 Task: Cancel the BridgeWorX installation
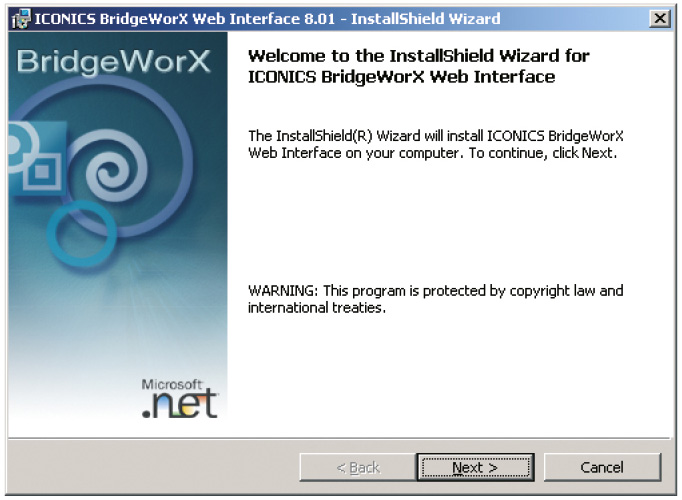point(602,467)
